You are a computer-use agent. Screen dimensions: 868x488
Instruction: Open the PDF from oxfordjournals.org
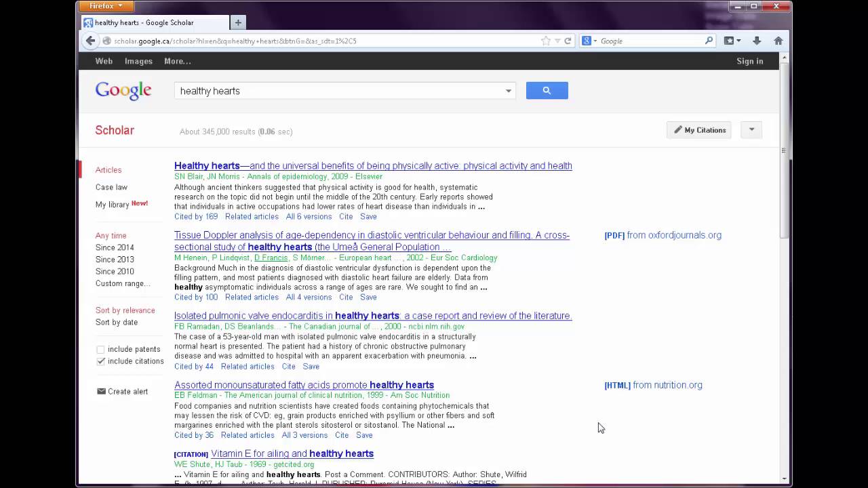663,235
